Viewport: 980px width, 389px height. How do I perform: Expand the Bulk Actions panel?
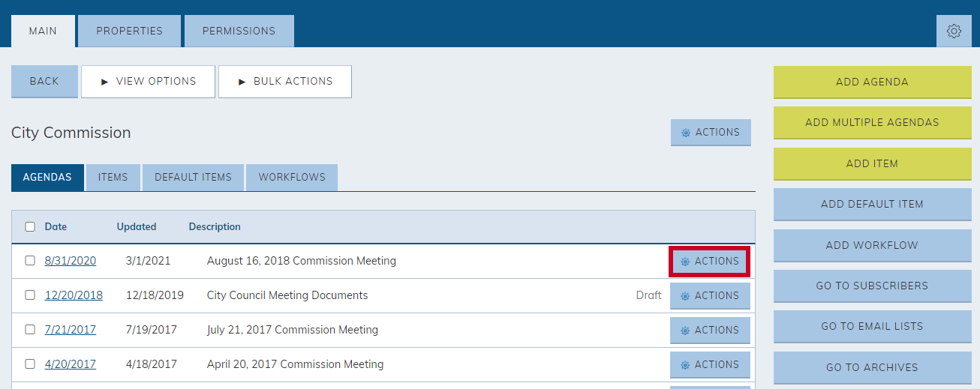[285, 82]
